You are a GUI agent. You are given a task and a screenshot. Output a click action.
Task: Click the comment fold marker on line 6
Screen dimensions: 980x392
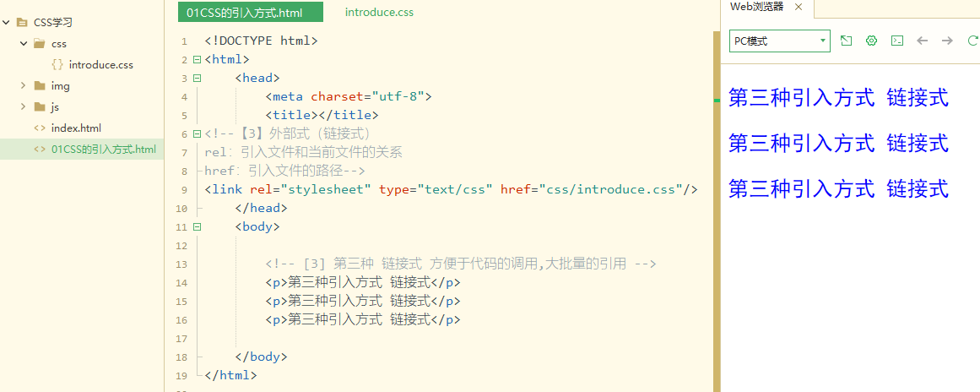pos(198,133)
